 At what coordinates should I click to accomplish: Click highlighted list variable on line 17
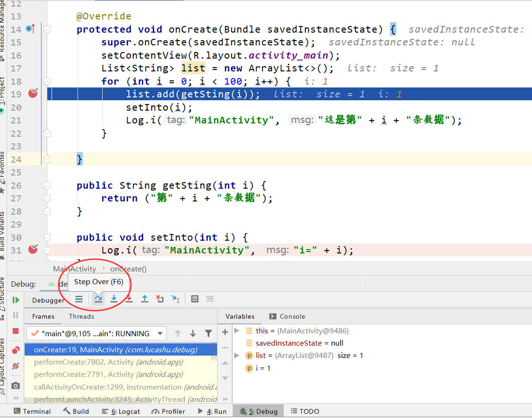coord(193,68)
